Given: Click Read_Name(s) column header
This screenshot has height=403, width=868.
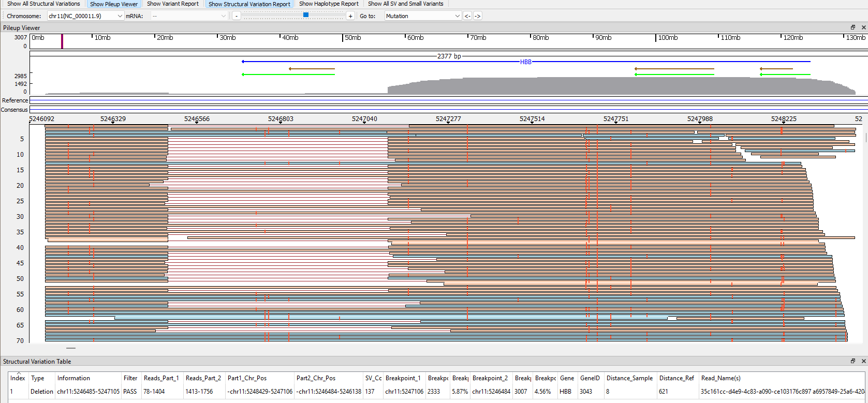Looking at the screenshot, I should (782, 378).
